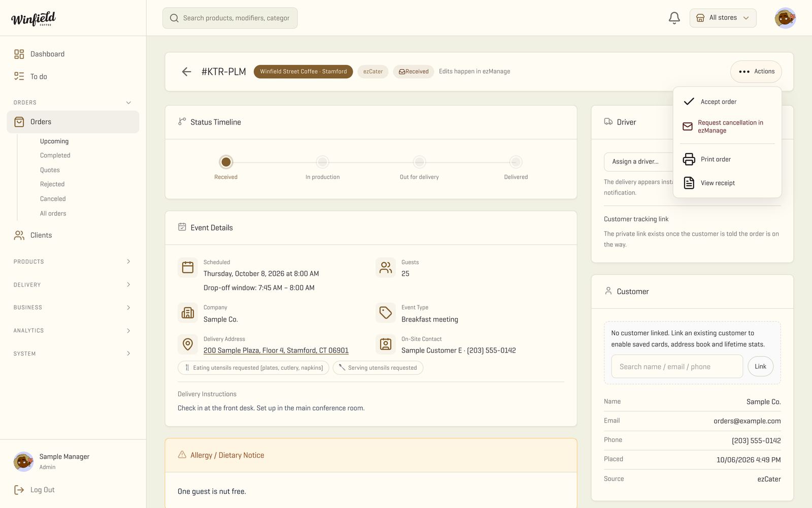
Task: Select View receipt from the Actions menu
Action: (727, 183)
